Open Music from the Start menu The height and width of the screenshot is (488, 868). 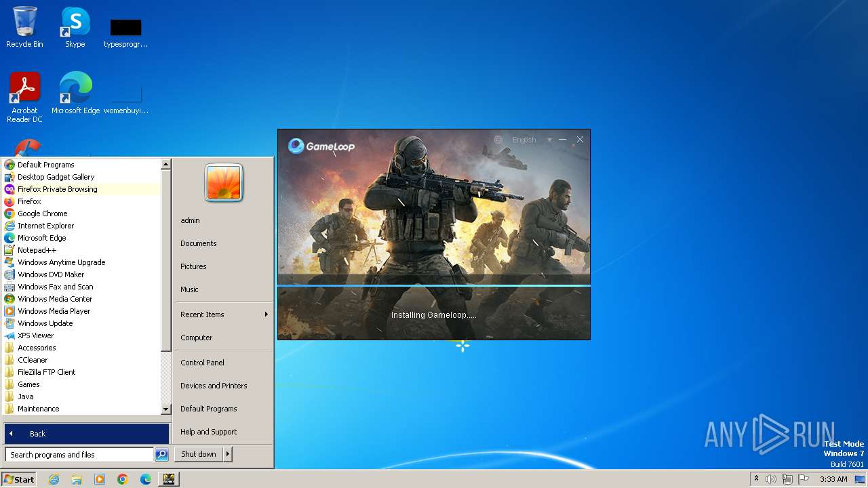point(223,289)
